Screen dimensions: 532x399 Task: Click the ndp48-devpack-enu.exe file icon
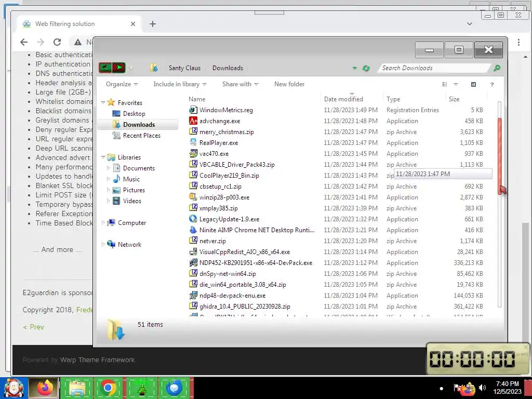pyautogui.click(x=193, y=295)
